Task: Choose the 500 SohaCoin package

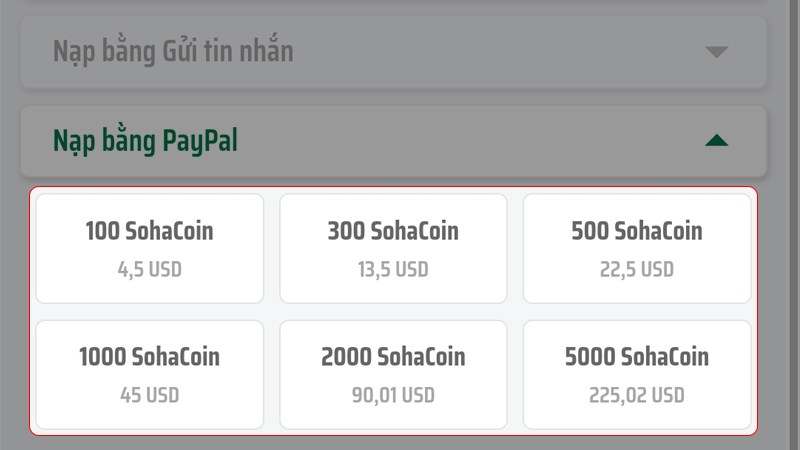Action: tap(637, 248)
